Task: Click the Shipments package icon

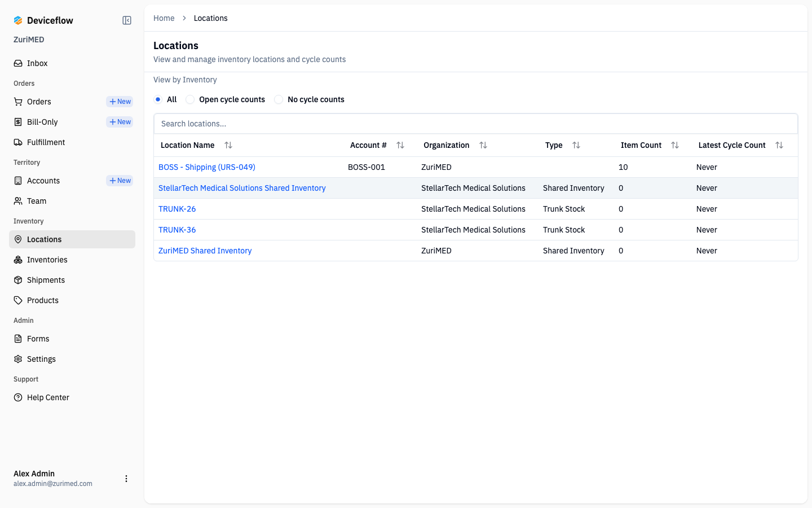Action: [x=18, y=280]
